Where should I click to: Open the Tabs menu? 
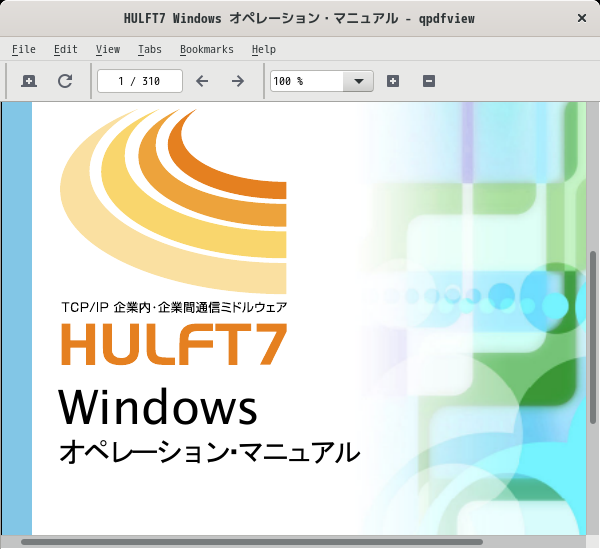pos(150,49)
